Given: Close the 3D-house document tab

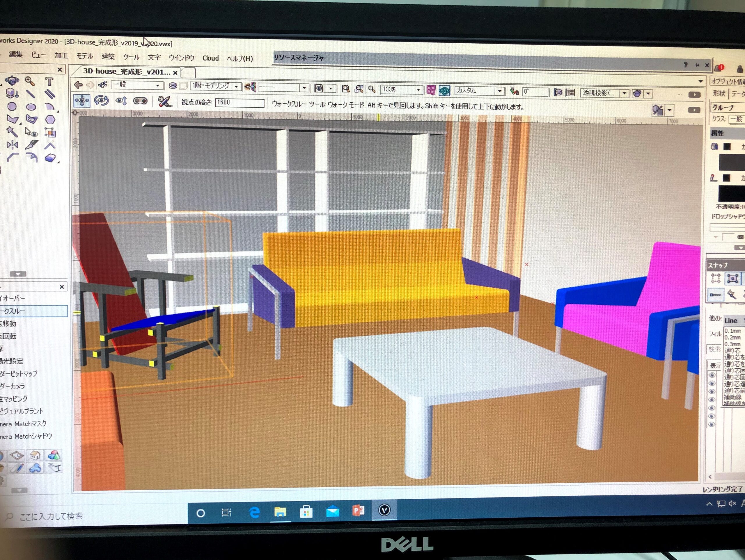Looking at the screenshot, I should 175,72.
